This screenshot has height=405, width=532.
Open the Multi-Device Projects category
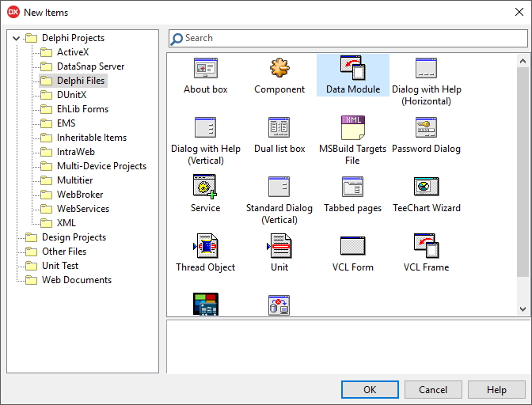tap(101, 166)
